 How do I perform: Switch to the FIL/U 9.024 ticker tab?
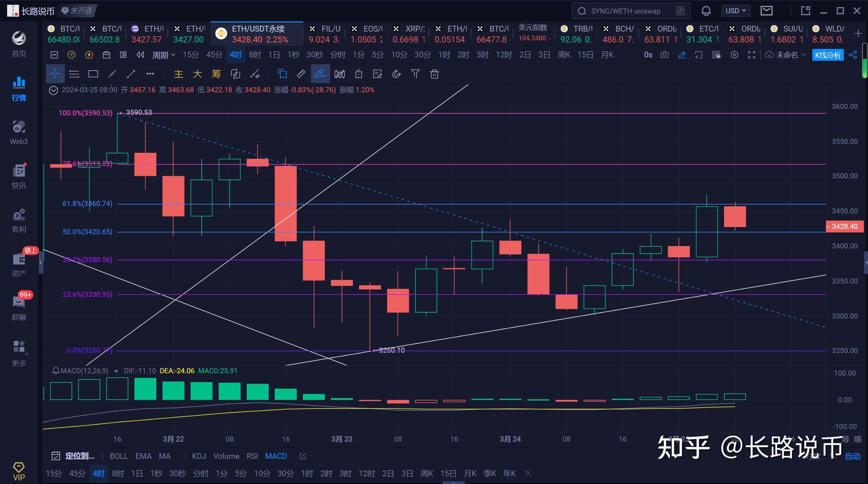coord(324,34)
